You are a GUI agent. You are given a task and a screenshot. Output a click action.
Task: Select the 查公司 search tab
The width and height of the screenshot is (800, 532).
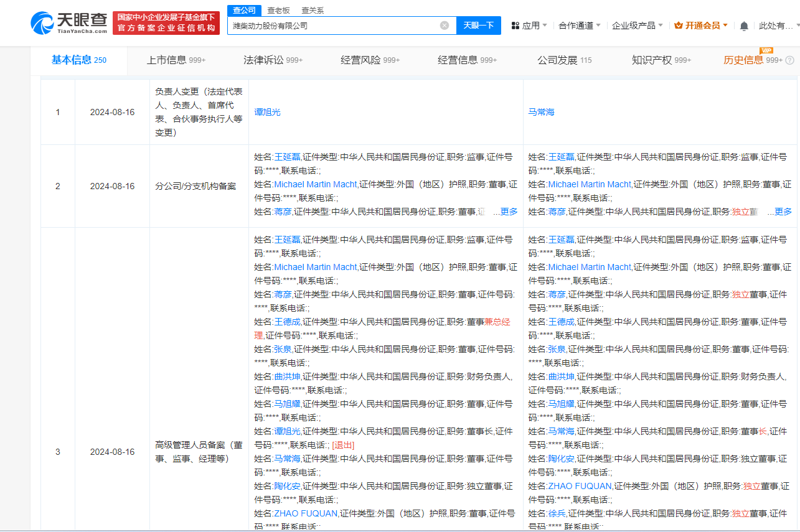[x=243, y=10]
